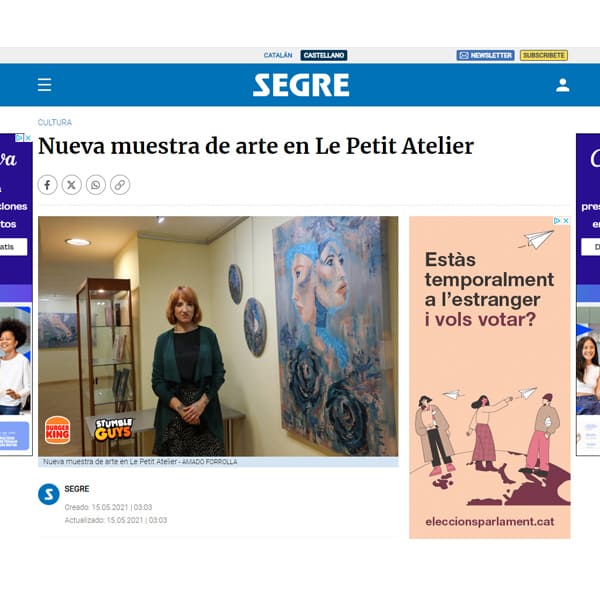Close the peach election ad
This screenshot has height=600, width=600.
566,221
